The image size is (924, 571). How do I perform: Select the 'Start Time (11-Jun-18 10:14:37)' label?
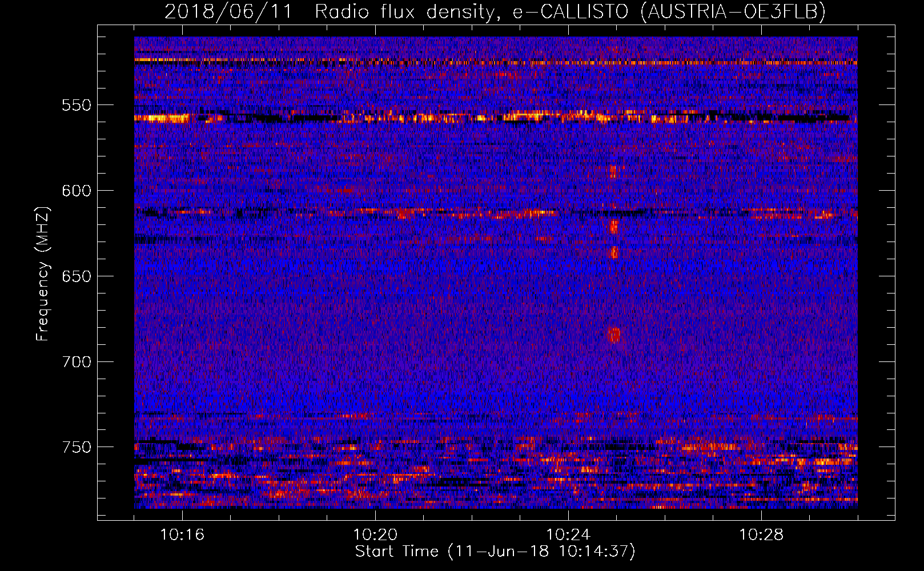pos(495,552)
